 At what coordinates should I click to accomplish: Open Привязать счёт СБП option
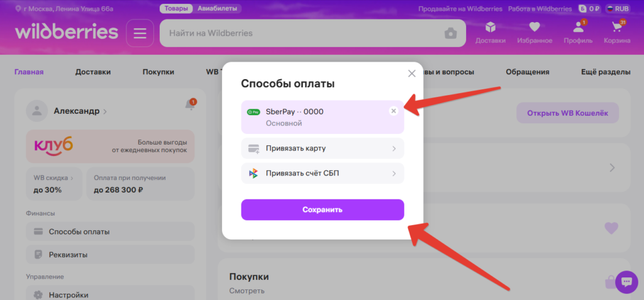[323, 174]
